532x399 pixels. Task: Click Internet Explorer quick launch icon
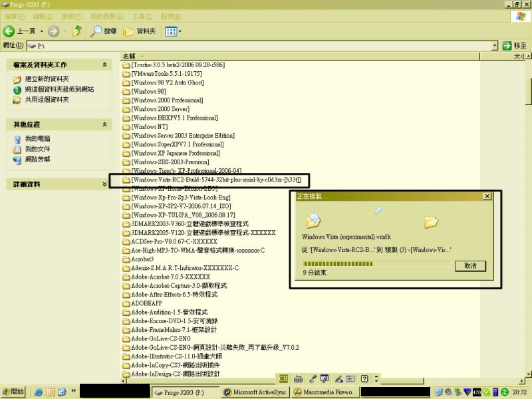[x=39, y=392]
